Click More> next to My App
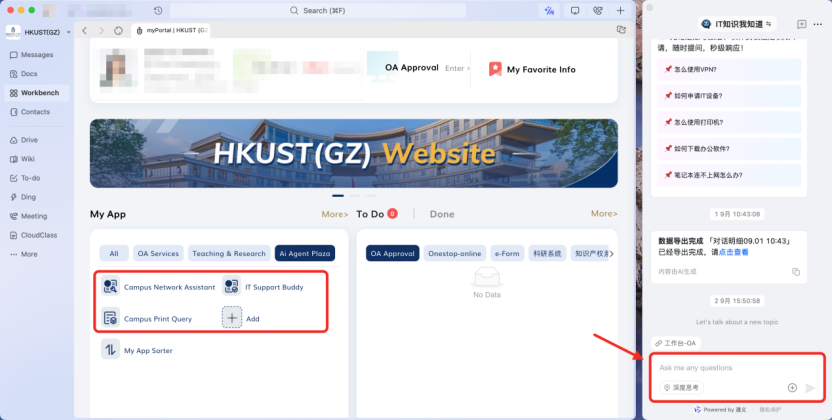The image size is (832, 420). coord(335,214)
